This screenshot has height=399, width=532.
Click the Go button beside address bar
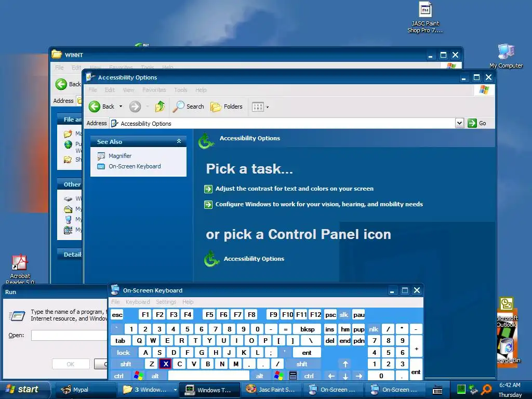coord(477,123)
